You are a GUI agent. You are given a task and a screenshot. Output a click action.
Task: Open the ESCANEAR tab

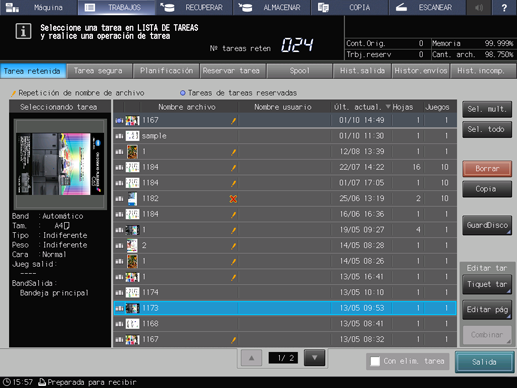427,7
